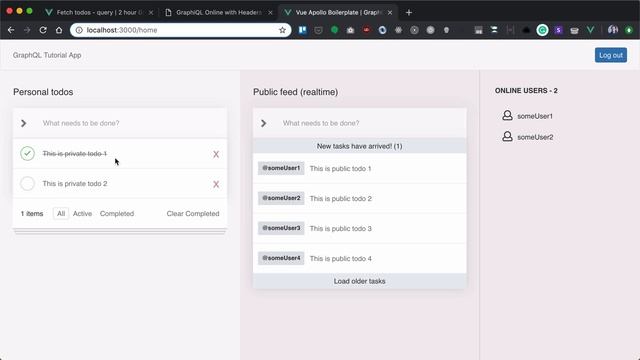Load older tasks in public feed
This screenshot has width=640, height=360.
pos(360,281)
